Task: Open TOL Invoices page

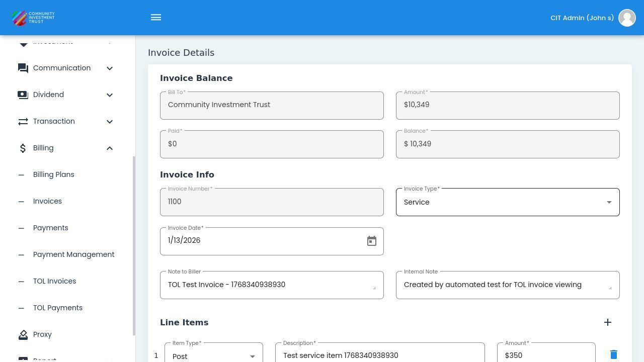Action: pyautogui.click(x=54, y=282)
